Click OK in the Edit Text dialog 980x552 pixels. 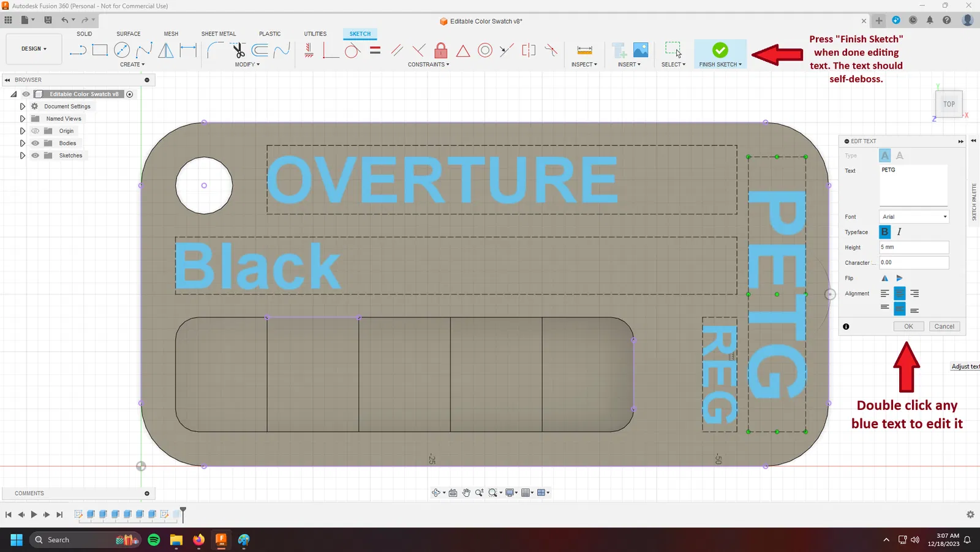pos(908,327)
